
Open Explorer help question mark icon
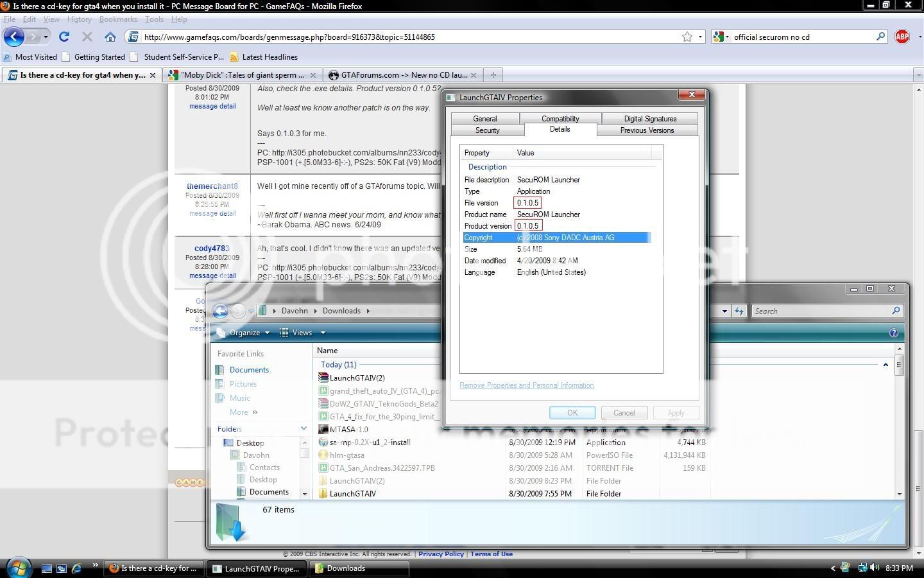[893, 333]
